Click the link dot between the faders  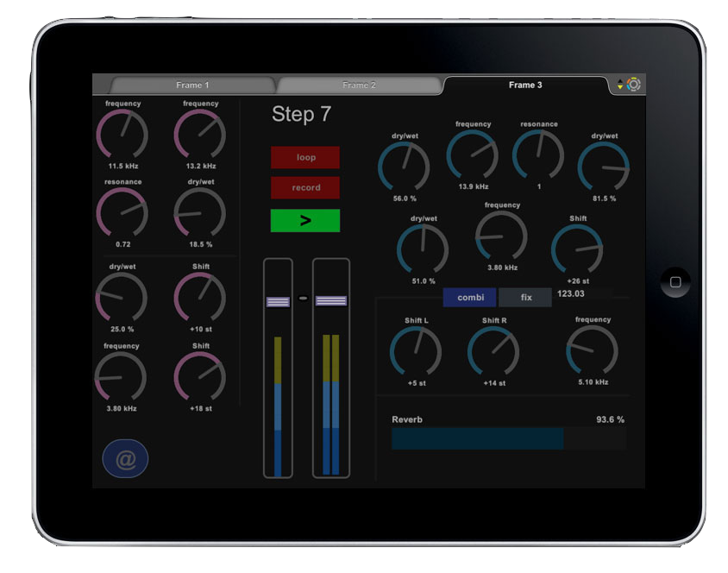[303, 299]
